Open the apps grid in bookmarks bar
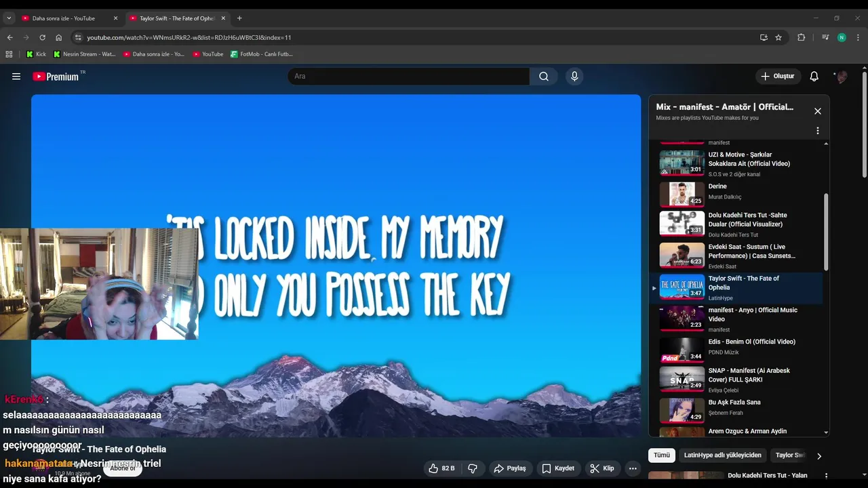Viewport: 868px width, 488px height. pyautogui.click(x=9, y=54)
